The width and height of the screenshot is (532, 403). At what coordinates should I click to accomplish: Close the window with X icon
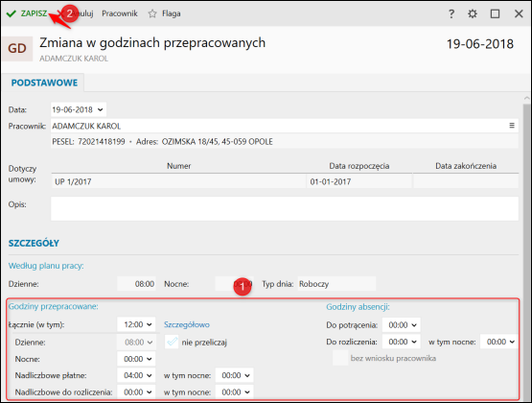point(519,14)
